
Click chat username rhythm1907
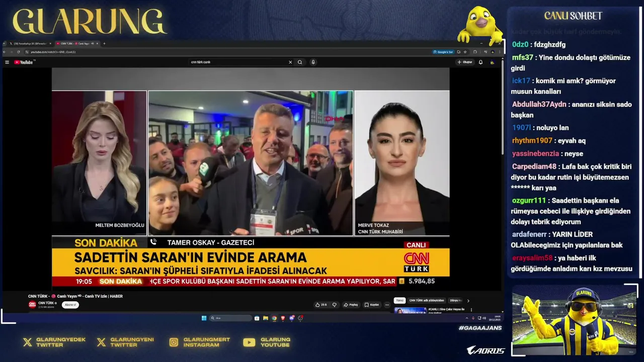coord(532,141)
